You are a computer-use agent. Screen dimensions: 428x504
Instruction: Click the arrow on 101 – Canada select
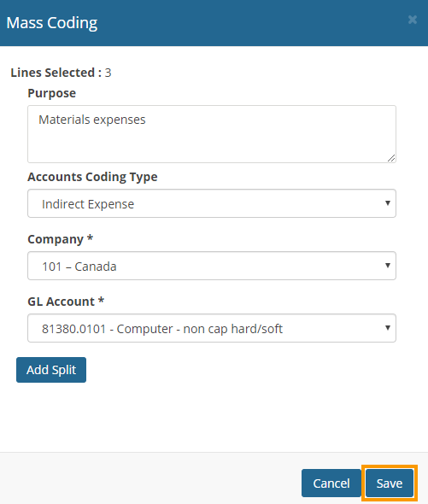point(388,266)
